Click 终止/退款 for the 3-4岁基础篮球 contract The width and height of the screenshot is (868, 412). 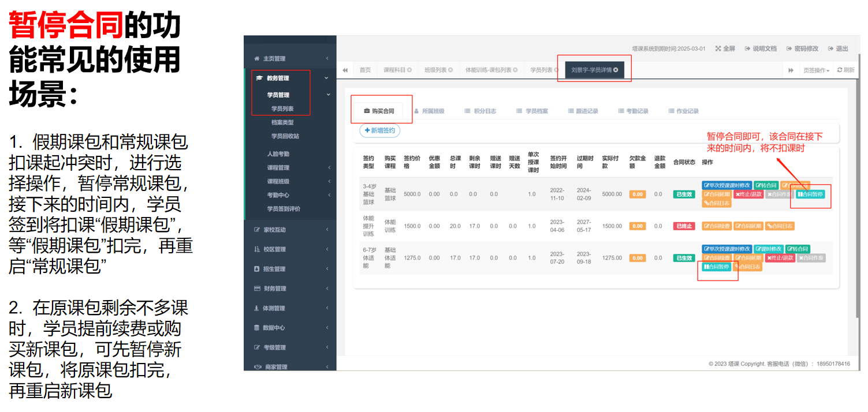point(749,194)
